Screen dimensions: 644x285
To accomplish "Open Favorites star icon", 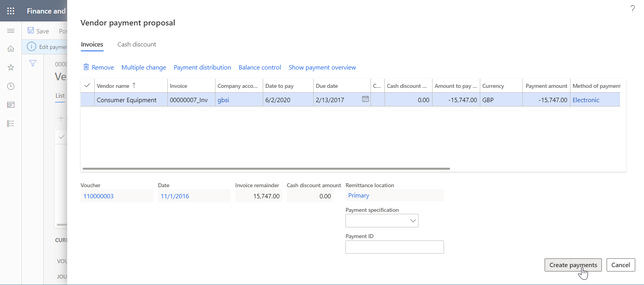I will (11, 68).
